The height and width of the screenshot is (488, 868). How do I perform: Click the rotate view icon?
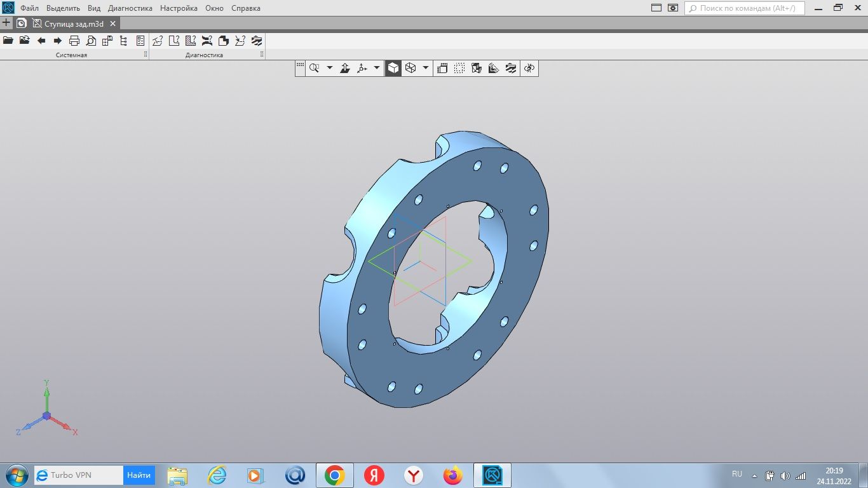(529, 68)
